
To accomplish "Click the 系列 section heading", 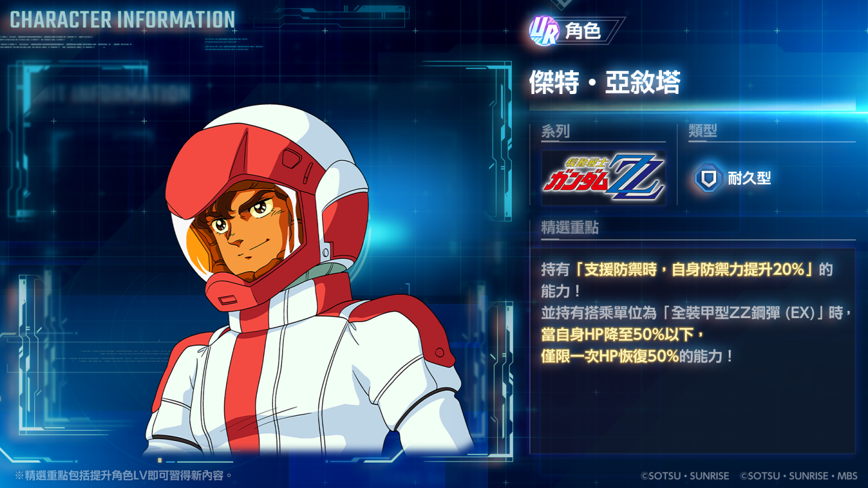I will (x=555, y=131).
